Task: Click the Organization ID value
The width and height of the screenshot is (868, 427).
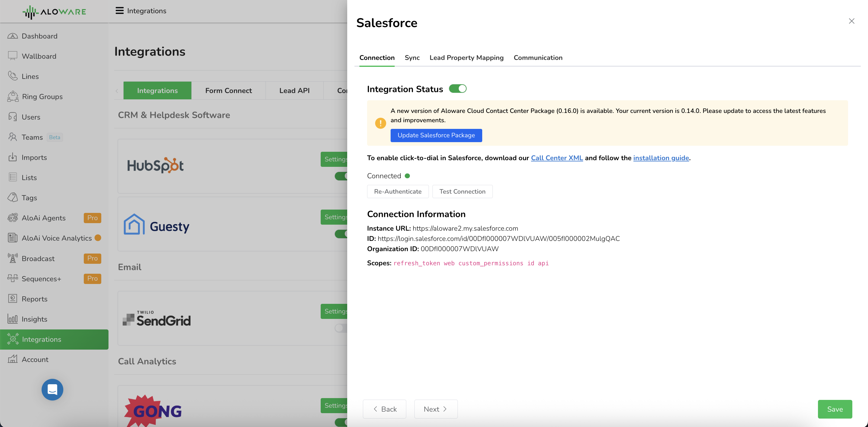Action: point(459,248)
